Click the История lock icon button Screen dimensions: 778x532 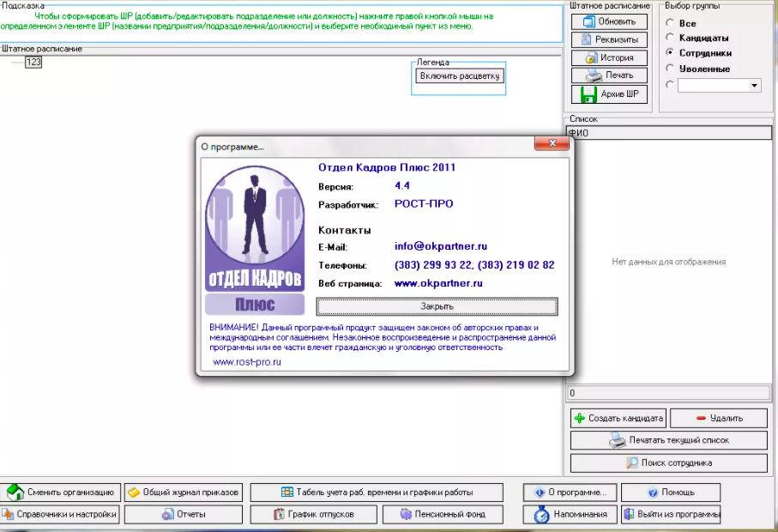point(591,57)
